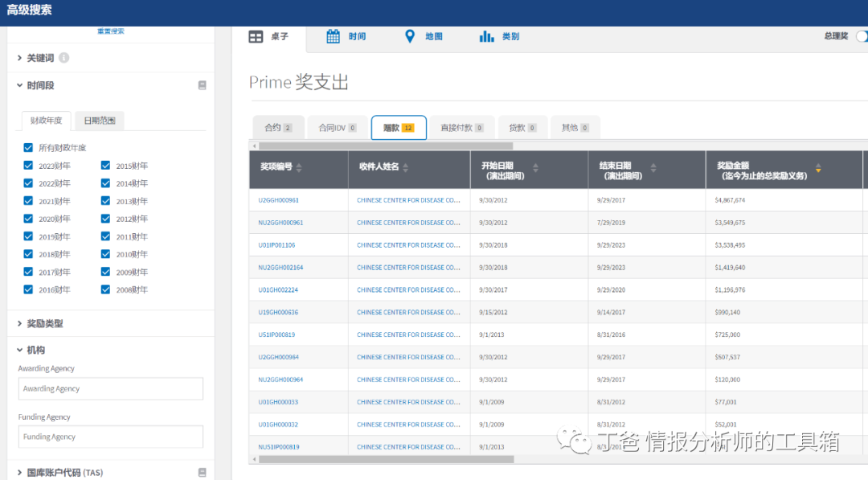Uncheck the 2022财年 checkbox
The width and height of the screenshot is (868, 480).
point(28,183)
